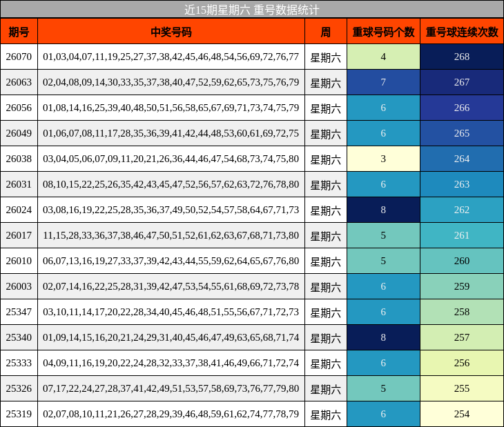Select issue number 26003
The width and height of the screenshot is (504, 427).
[19, 286]
